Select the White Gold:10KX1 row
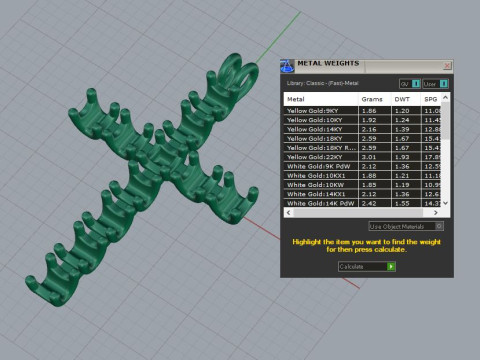The height and width of the screenshot is (360, 480). click(x=362, y=176)
